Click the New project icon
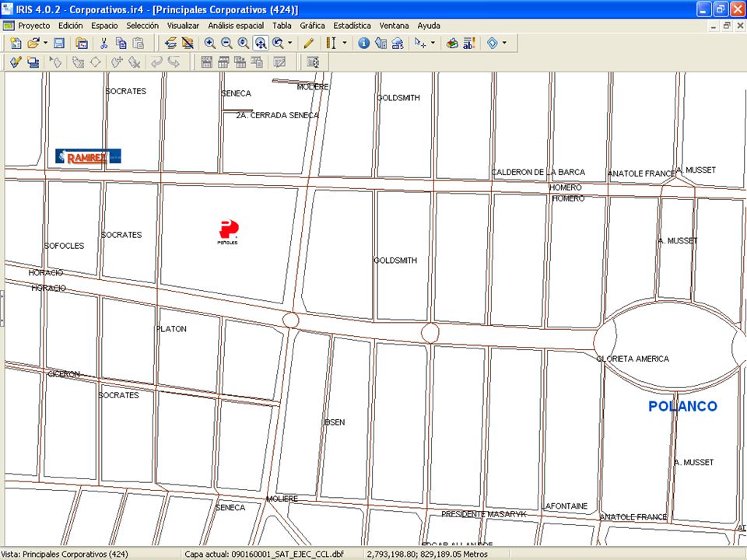 point(16,44)
